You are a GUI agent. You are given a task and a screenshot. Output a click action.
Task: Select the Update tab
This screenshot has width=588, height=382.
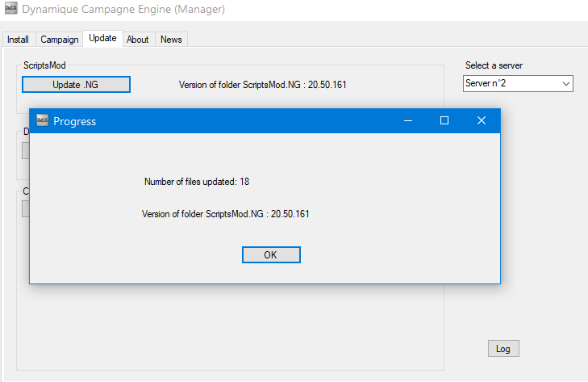coord(102,38)
